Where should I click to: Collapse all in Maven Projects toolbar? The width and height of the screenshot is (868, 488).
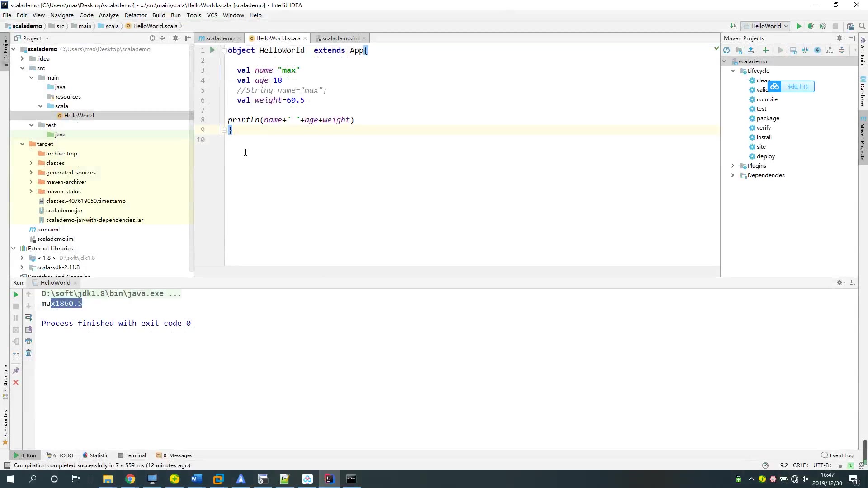(x=842, y=51)
